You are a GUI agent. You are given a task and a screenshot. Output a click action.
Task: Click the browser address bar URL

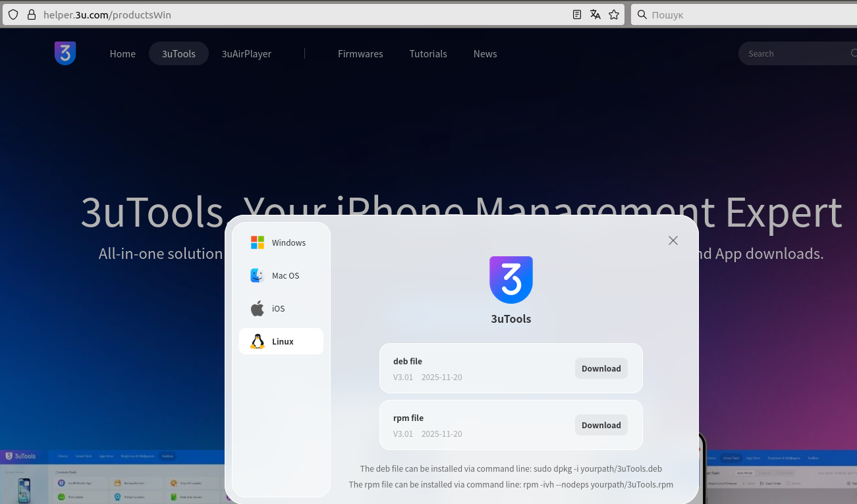107,14
